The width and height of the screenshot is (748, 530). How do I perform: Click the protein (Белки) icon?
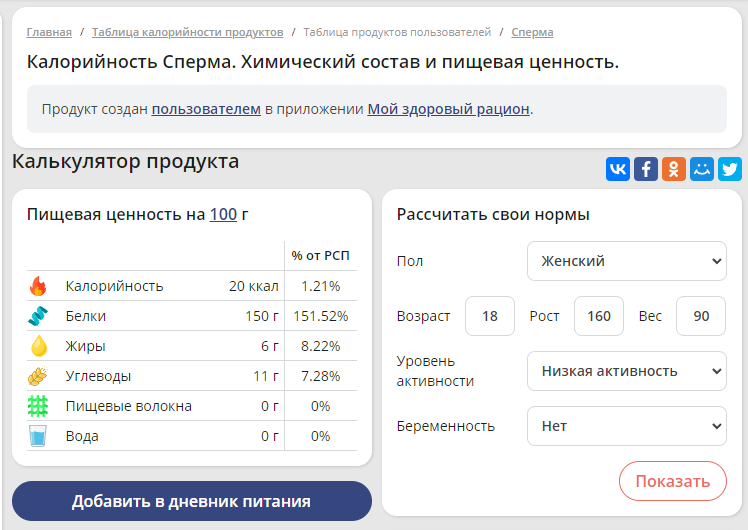[38, 316]
